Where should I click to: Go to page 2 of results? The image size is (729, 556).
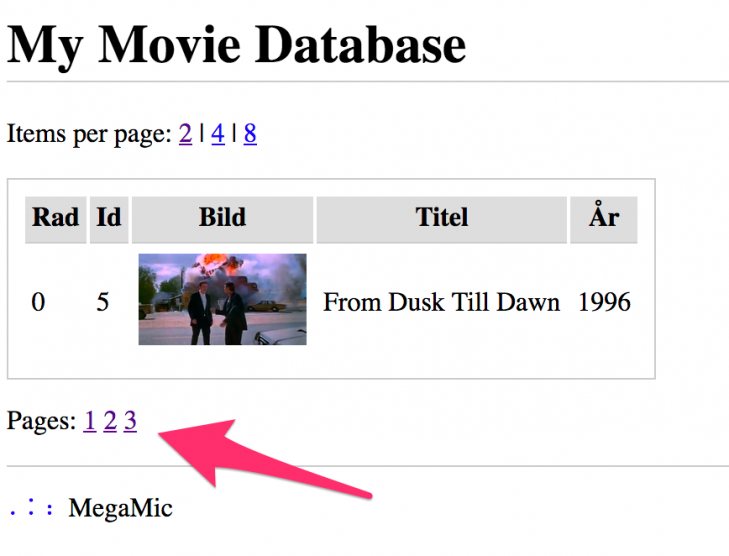tap(110, 421)
